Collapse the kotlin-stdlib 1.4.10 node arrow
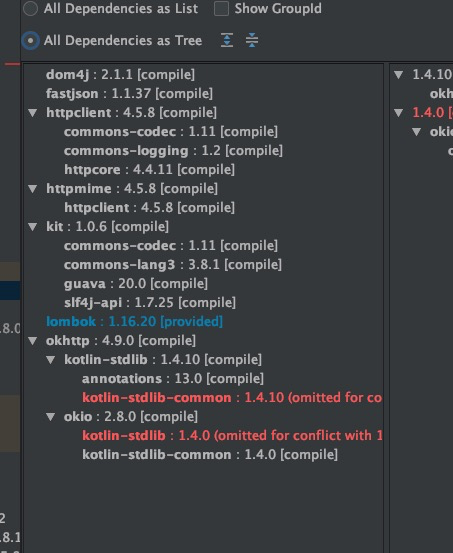This screenshot has height=553, width=453. click(51, 360)
